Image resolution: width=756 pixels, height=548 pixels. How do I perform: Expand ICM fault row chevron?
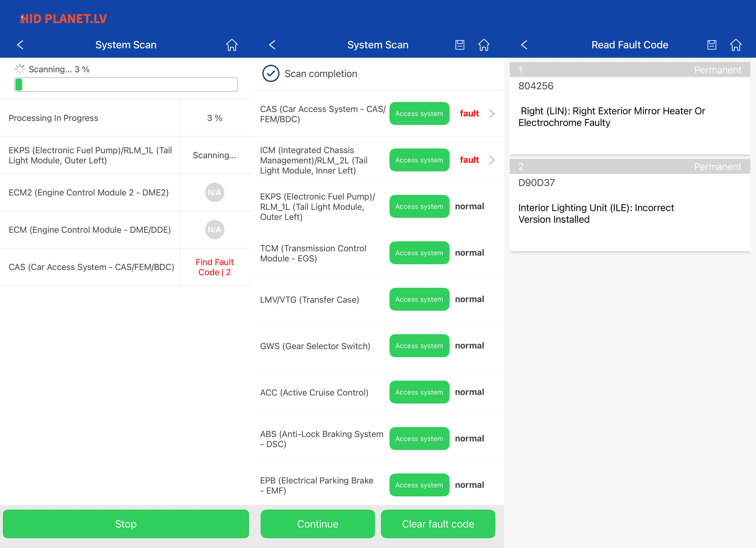(x=492, y=160)
